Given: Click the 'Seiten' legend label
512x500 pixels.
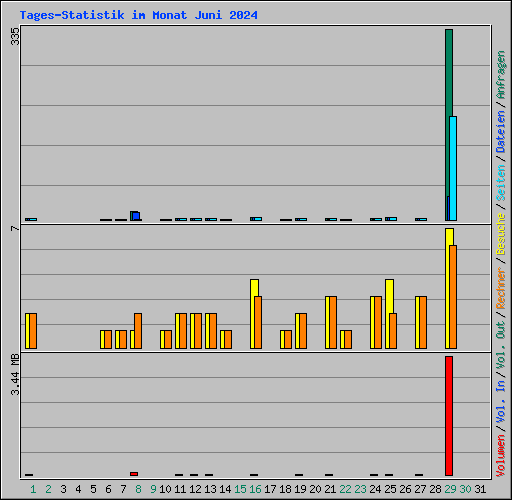Looking at the screenshot, I should [501, 183].
